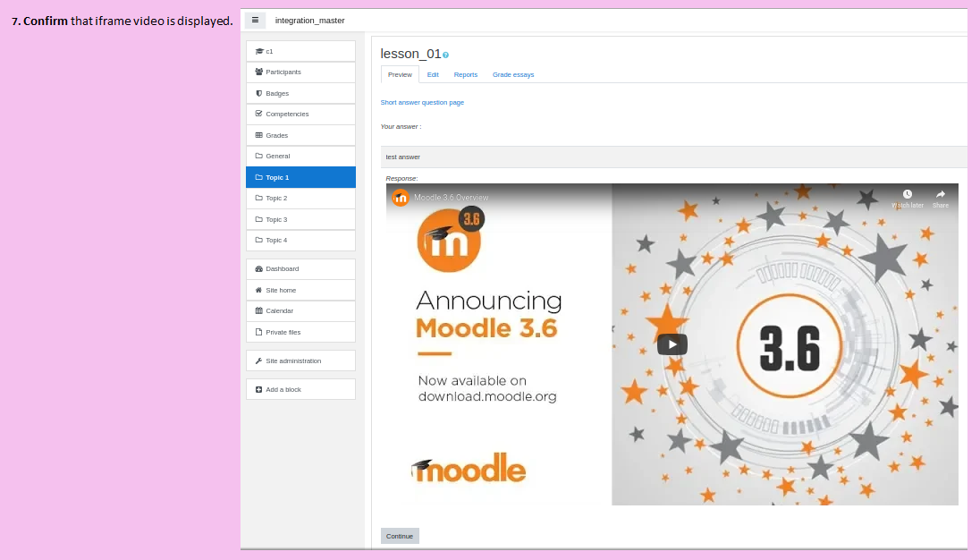This screenshot has width=980, height=560.
Task: Go to Topic 4
Action: pyautogui.click(x=300, y=240)
